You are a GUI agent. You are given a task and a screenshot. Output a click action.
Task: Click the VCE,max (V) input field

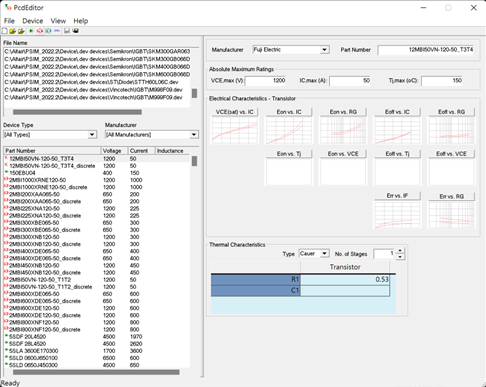266,81
